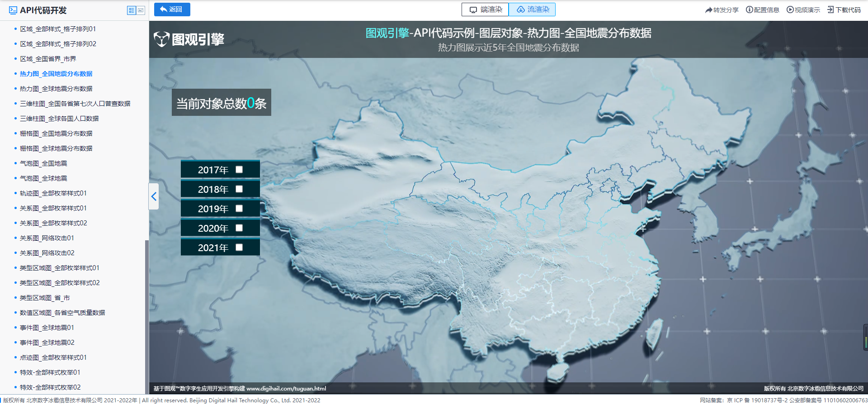Switch sidebar to list view icon
868x405 pixels.
(x=132, y=10)
